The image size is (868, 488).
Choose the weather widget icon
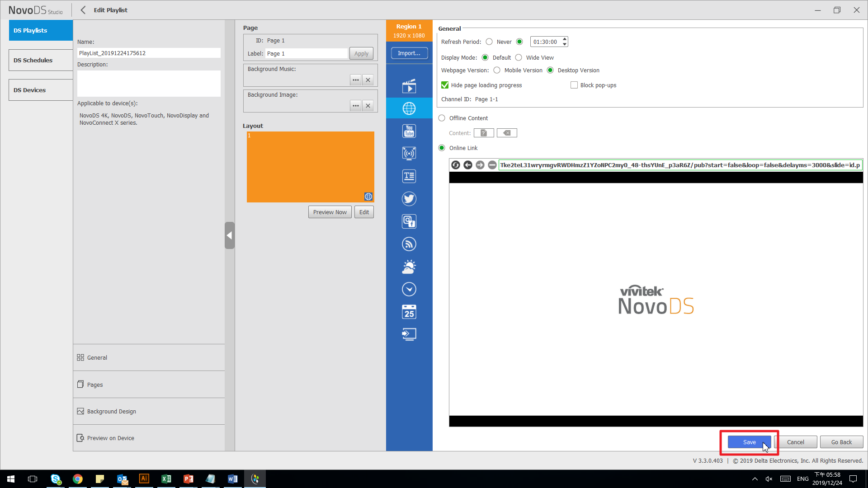pos(409,267)
